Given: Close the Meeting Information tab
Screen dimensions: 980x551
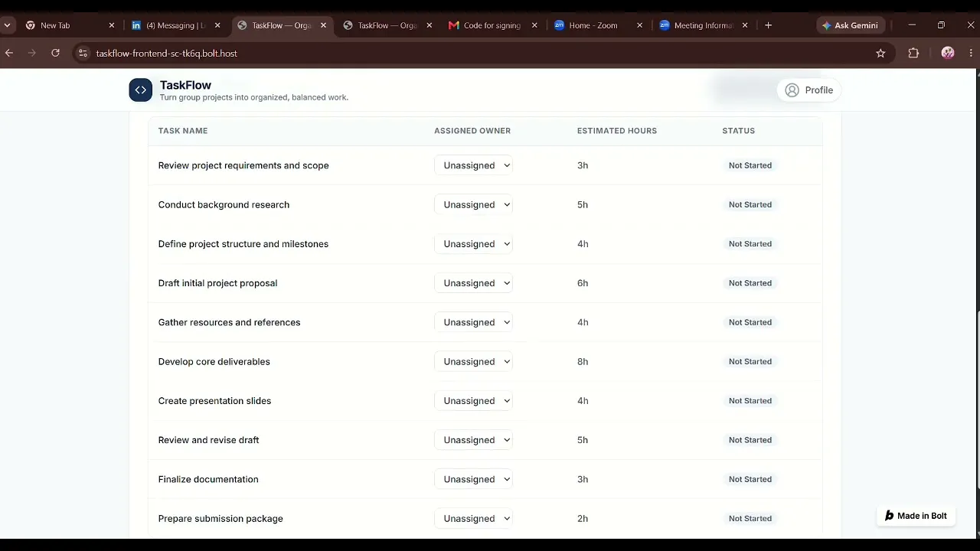Looking at the screenshot, I should tap(745, 25).
